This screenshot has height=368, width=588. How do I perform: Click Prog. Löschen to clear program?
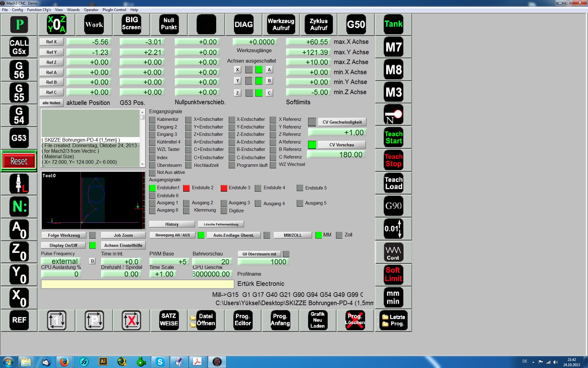click(x=355, y=320)
